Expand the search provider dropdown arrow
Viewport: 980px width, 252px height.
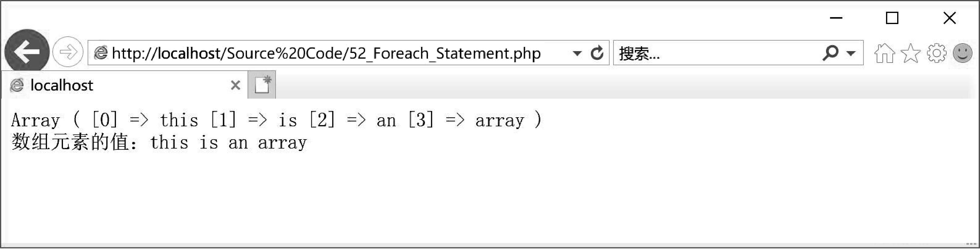coord(851,53)
